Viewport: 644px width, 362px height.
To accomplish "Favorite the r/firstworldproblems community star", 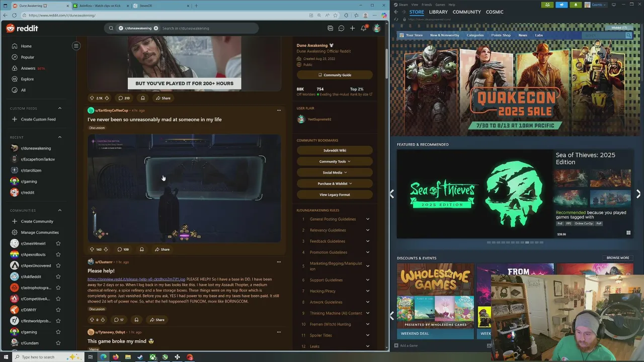I will (x=58, y=321).
